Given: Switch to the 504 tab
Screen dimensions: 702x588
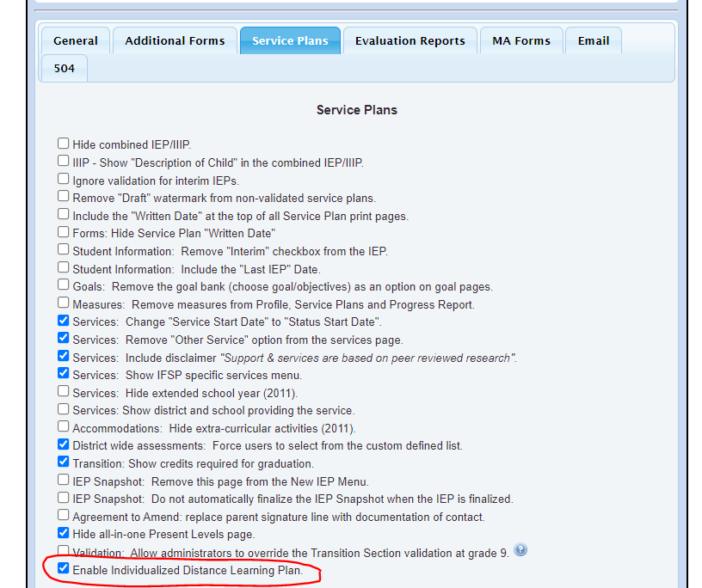Looking at the screenshot, I should click(64, 69).
